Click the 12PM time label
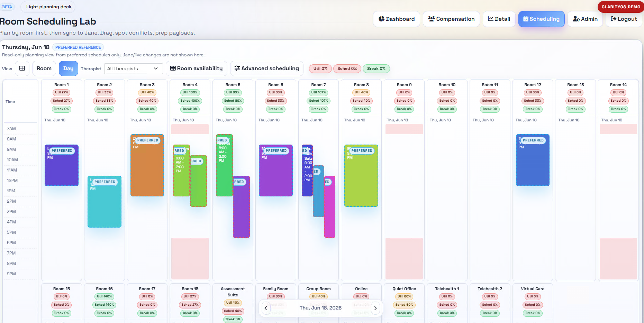 click(x=12, y=181)
